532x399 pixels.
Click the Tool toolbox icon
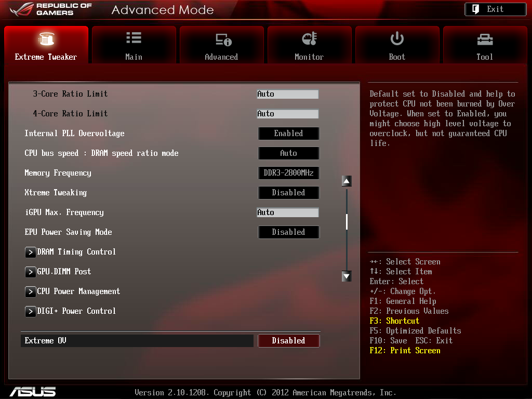(485, 39)
